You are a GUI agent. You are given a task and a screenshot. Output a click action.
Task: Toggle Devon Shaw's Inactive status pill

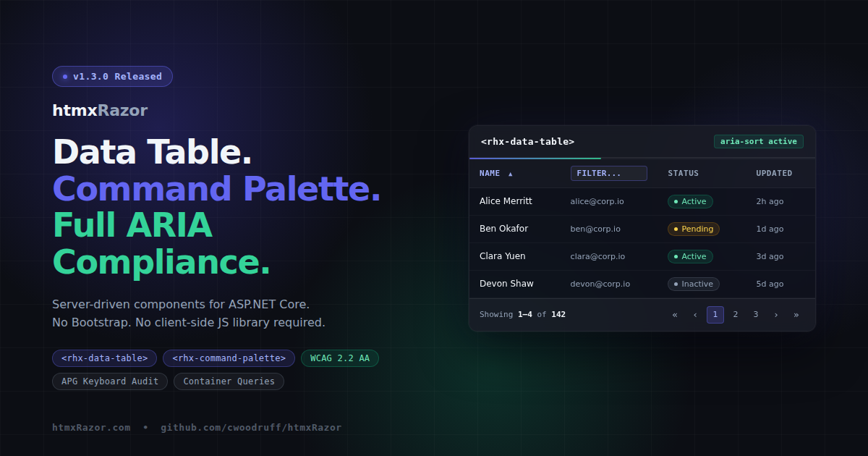(693, 284)
